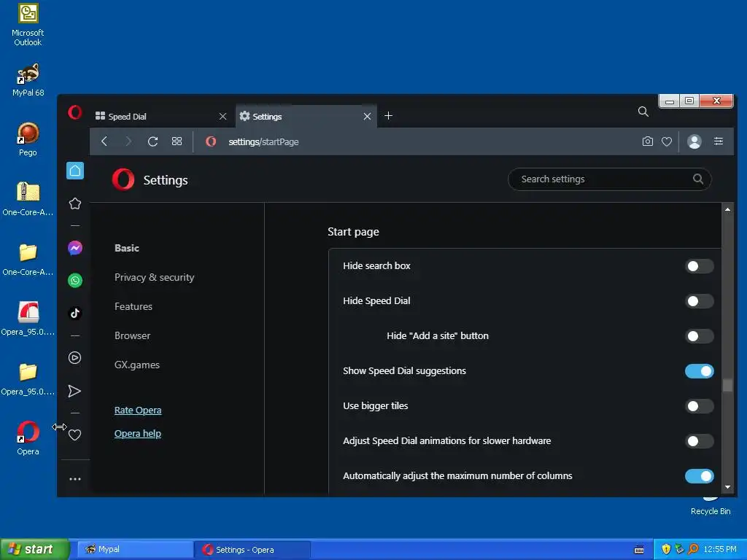Disable Automatically adjust maximum number of columns
Viewport: 747px width, 560px height.
coord(699,476)
